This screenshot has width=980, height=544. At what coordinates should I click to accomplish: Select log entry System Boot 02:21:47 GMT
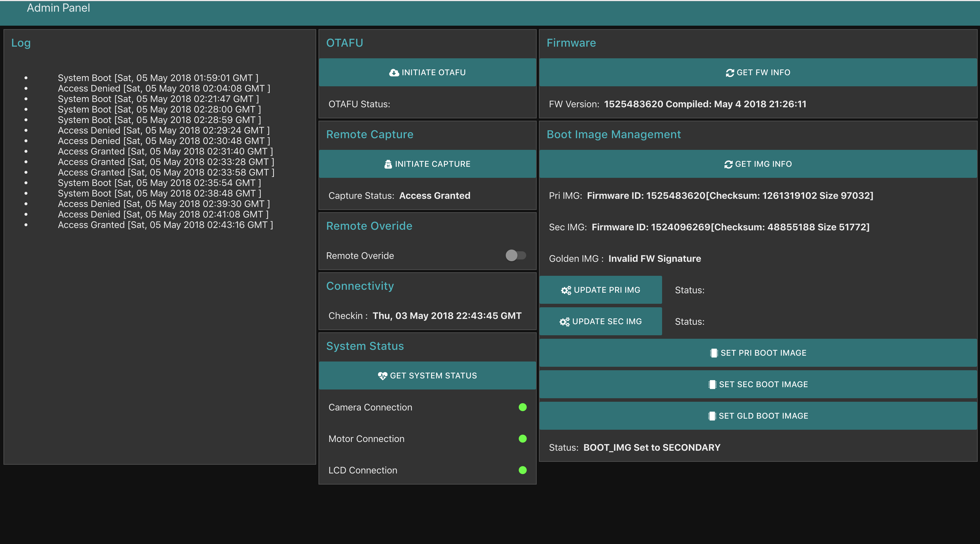158,99
